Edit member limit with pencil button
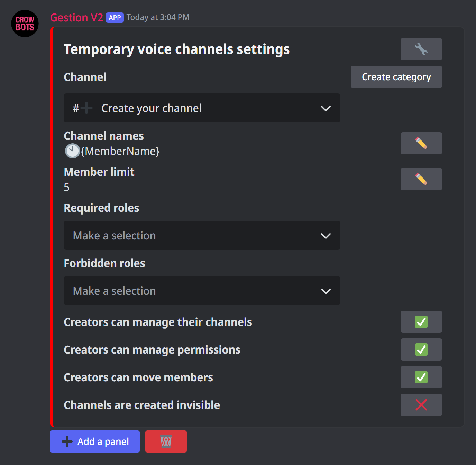Image resolution: width=476 pixels, height=465 pixels. [x=421, y=179]
